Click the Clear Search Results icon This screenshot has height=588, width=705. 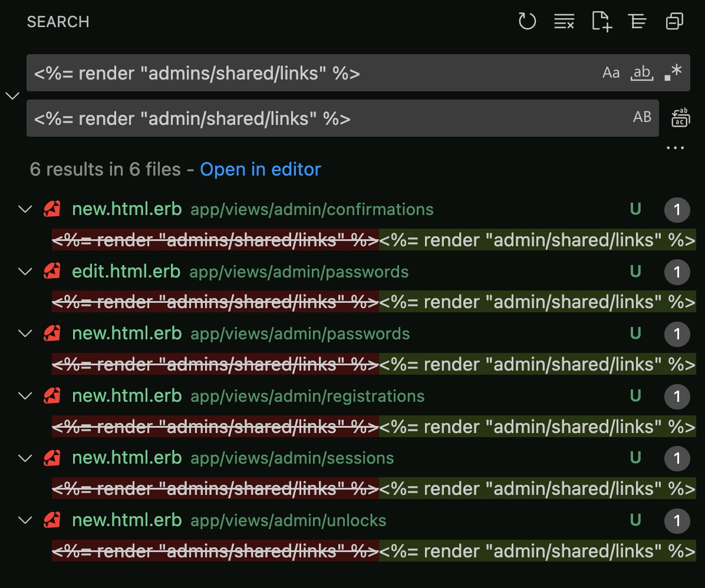[x=564, y=22]
